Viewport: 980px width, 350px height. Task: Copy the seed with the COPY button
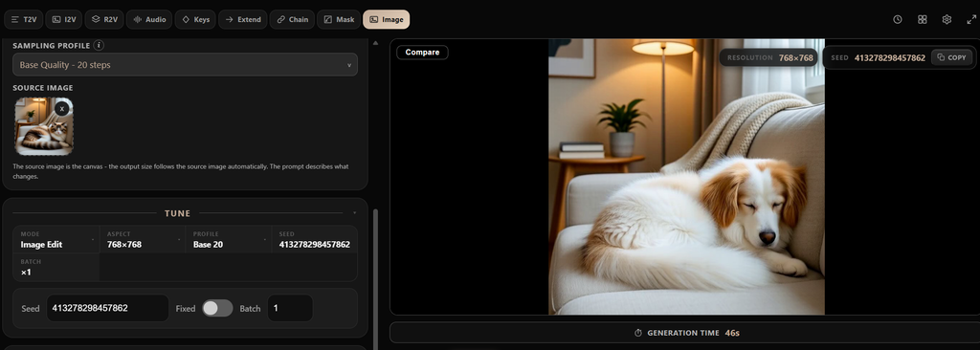[951, 57]
